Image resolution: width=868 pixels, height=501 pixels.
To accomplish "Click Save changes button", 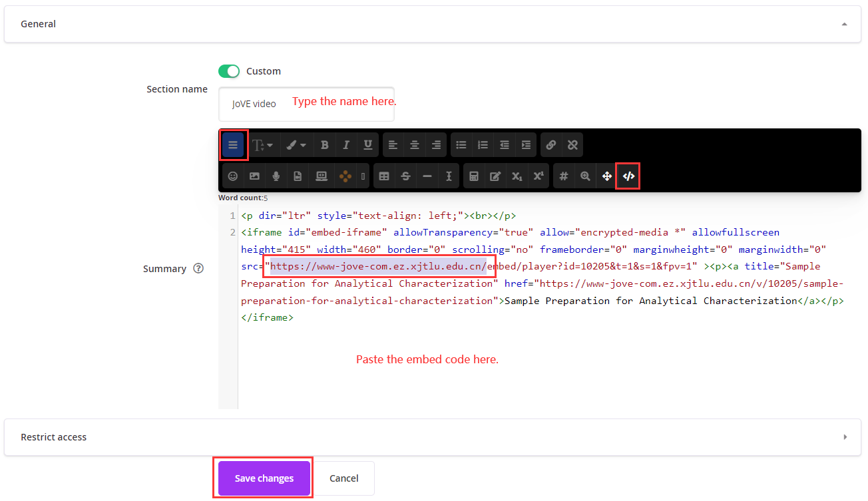I will 264,478.
